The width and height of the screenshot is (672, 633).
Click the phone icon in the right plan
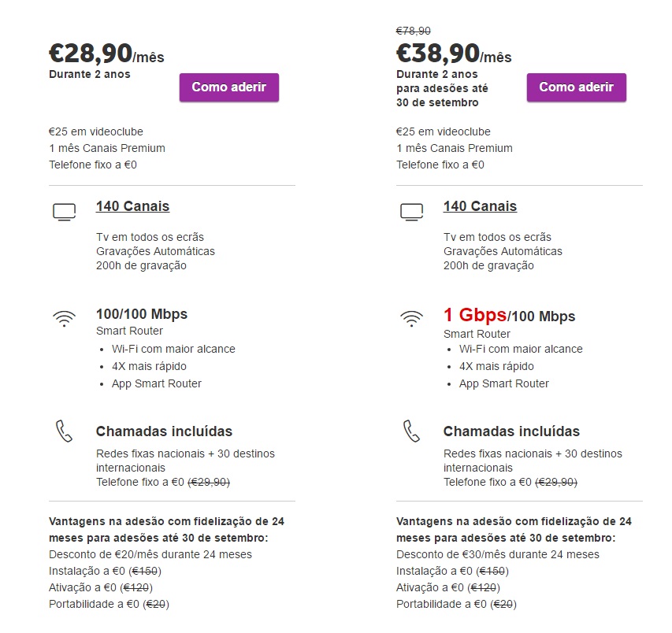click(411, 431)
